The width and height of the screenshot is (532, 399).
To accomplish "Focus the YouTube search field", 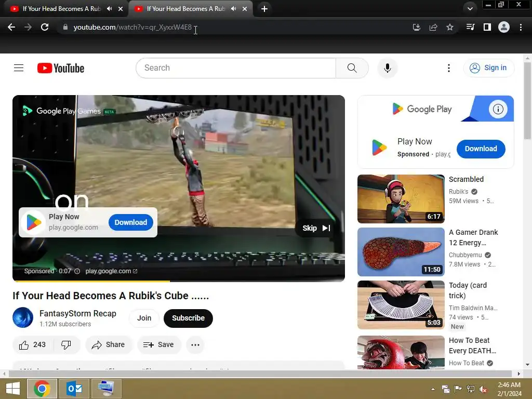I will 236,68.
